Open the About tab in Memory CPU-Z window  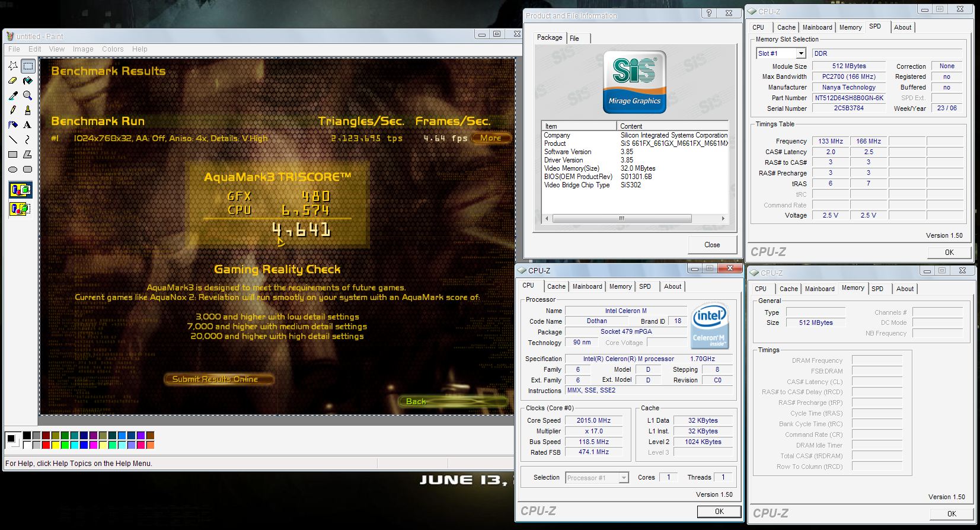tap(905, 289)
